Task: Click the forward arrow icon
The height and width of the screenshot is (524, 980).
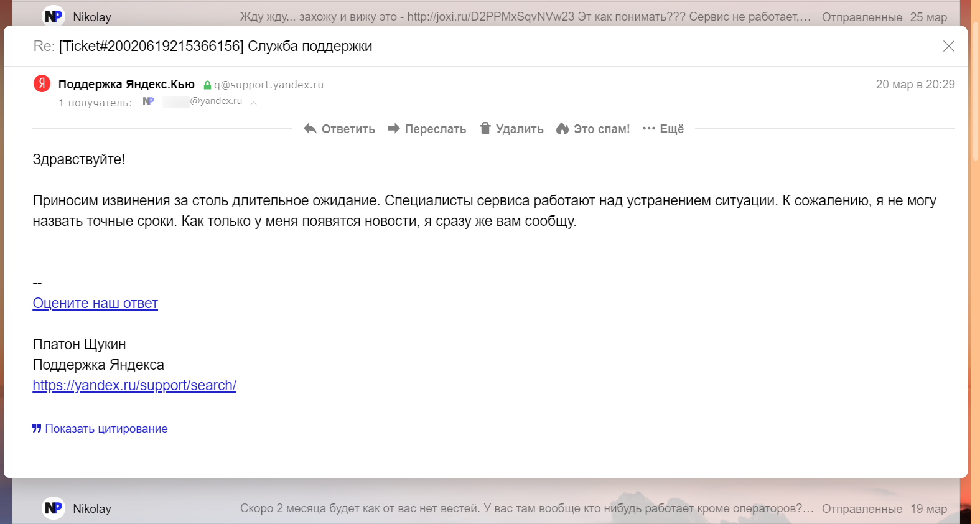Action: (393, 129)
